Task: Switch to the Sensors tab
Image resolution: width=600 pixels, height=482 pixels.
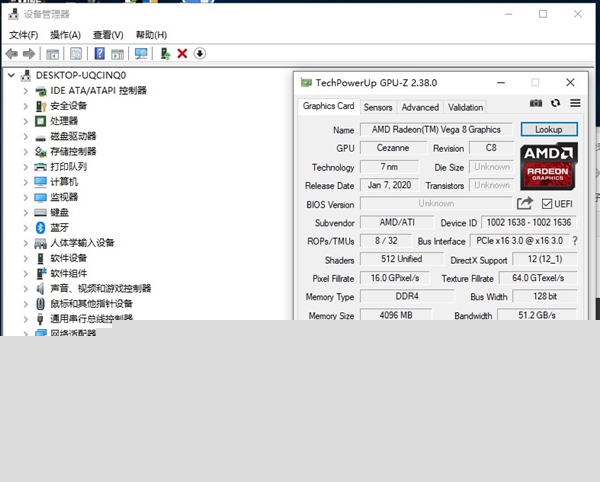Action: 378,107
